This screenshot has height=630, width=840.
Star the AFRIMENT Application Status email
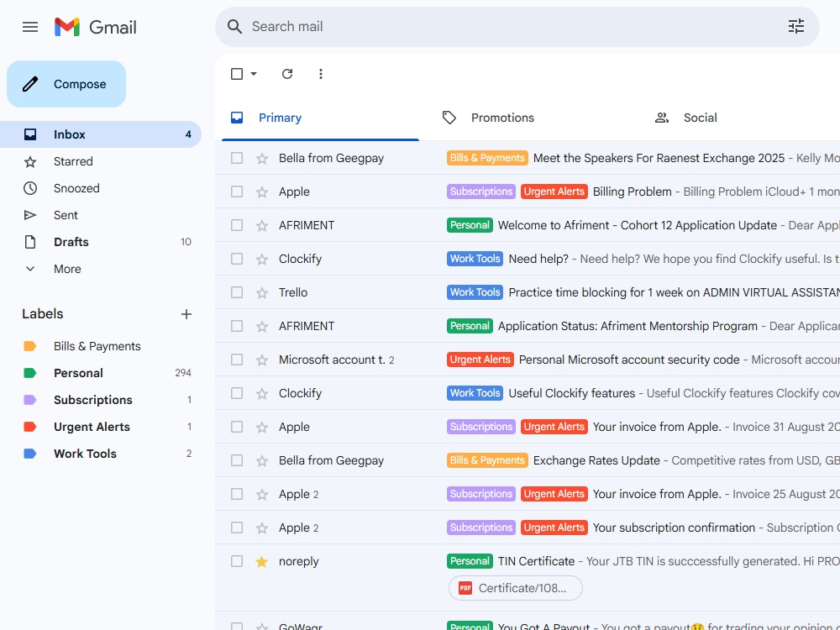pyautogui.click(x=261, y=326)
